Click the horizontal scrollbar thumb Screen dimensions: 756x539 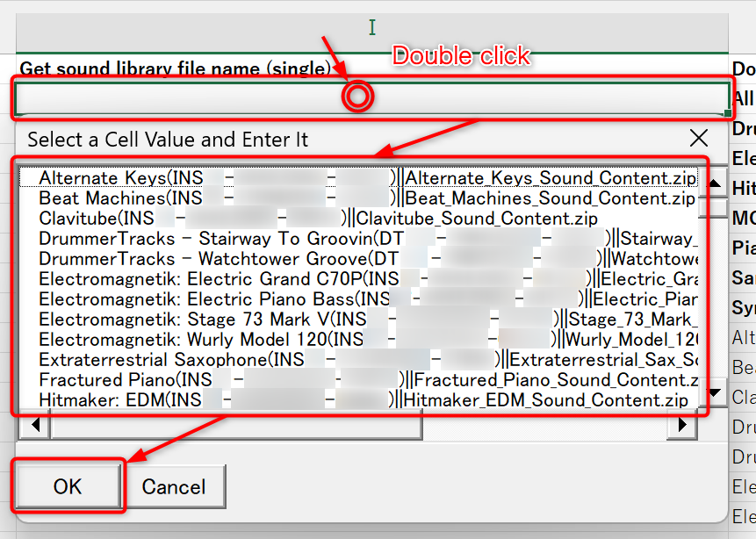pyautogui.click(x=235, y=425)
